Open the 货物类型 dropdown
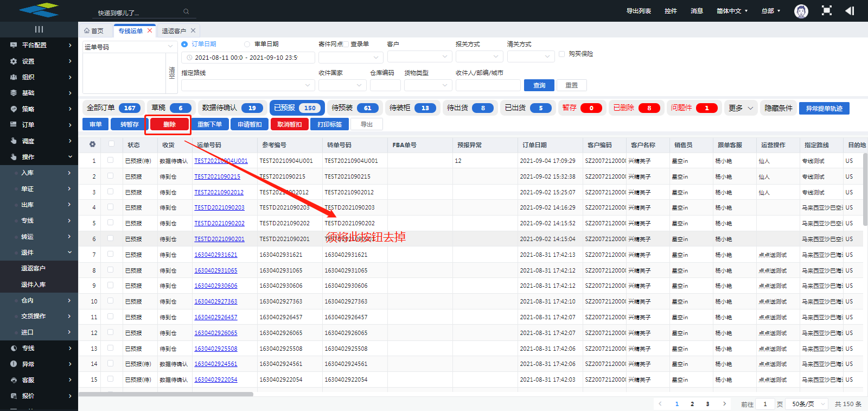The width and height of the screenshot is (868, 411). point(428,85)
